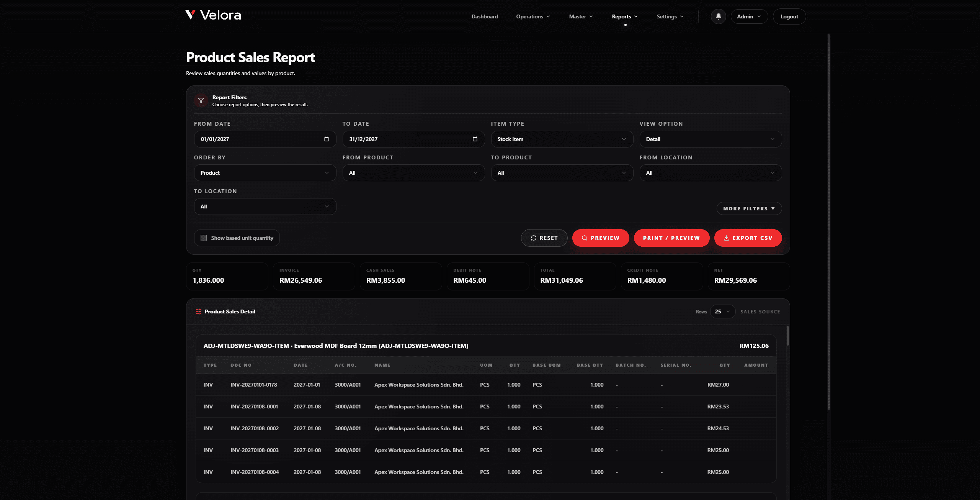Click the DOC NO column header
The image size is (980, 500).
coord(241,365)
